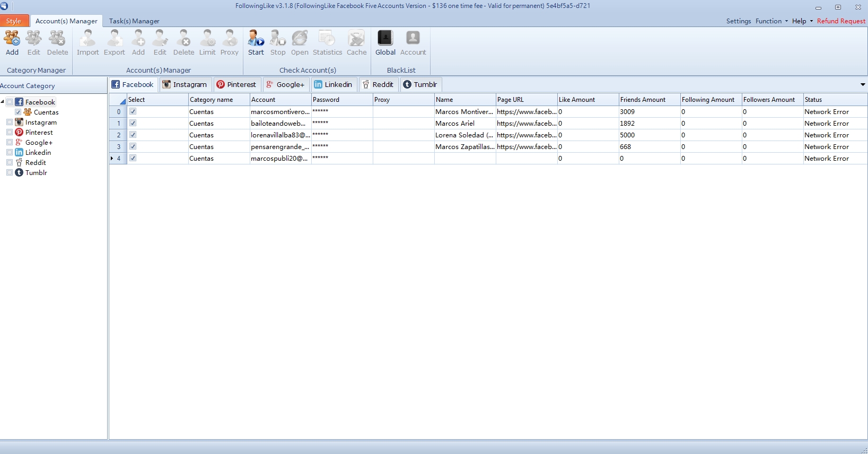This screenshot has width=868, height=454.
Task: Collapse the Facebook tree node
Action: [x=3, y=102]
